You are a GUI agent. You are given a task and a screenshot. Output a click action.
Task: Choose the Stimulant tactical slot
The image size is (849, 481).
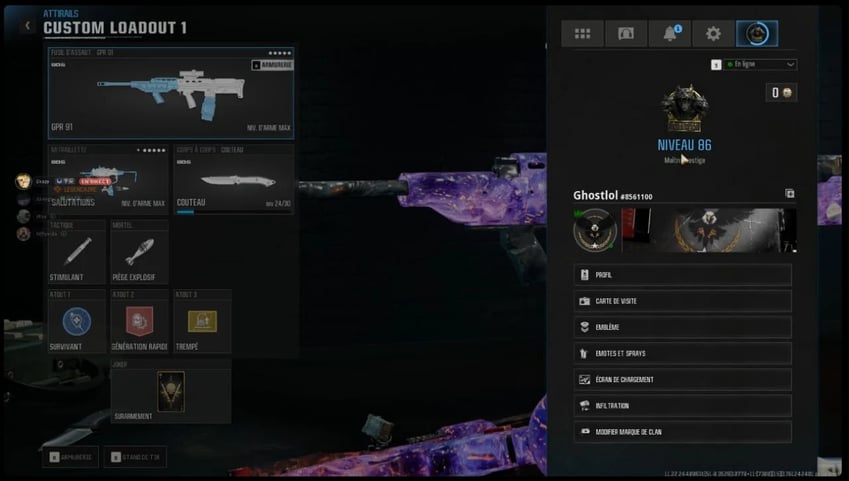click(77, 252)
